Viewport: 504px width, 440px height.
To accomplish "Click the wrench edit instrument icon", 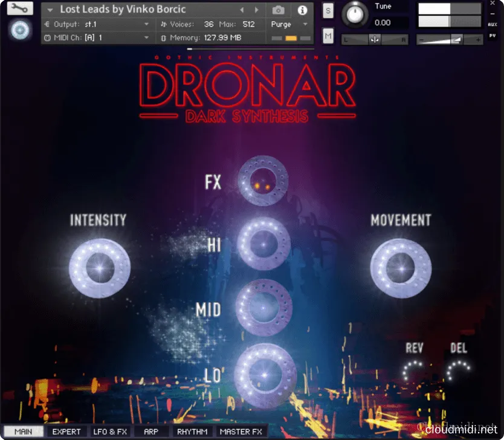I will 20,8.
